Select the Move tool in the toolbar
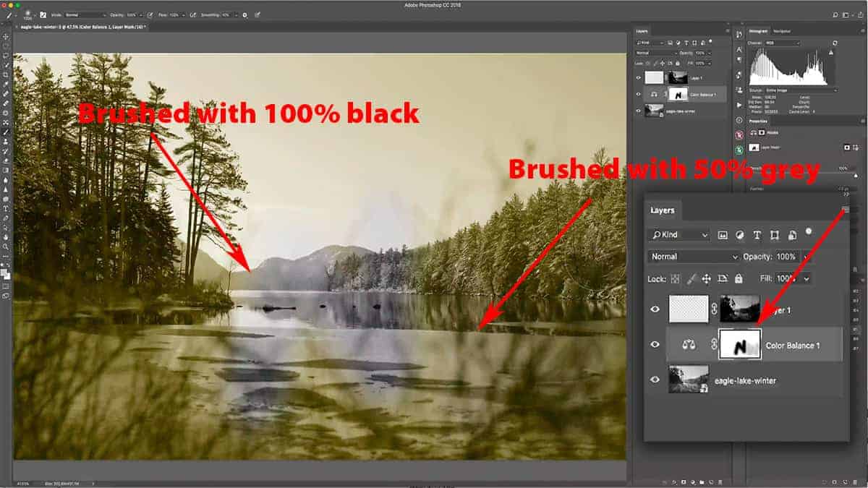 coord(7,36)
